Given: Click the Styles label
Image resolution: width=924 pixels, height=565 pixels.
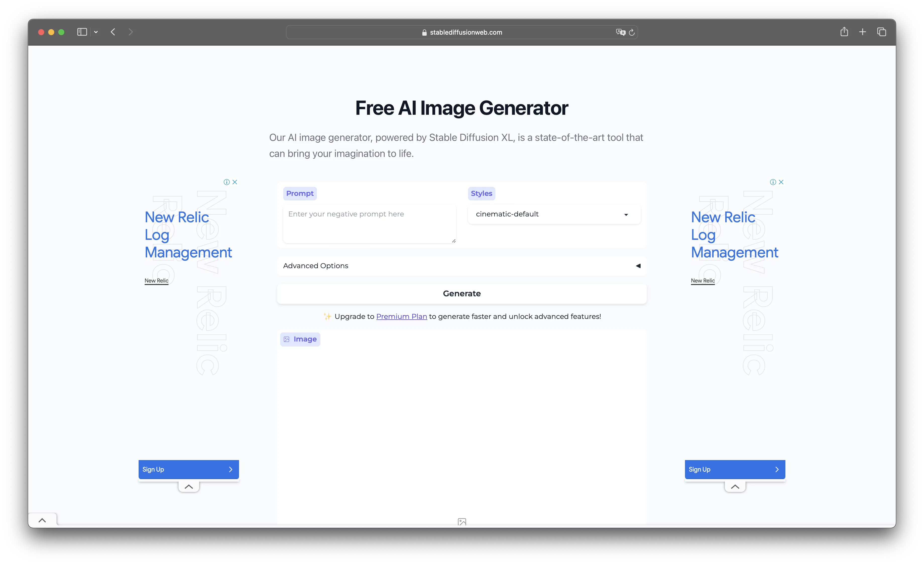Looking at the screenshot, I should click(482, 193).
